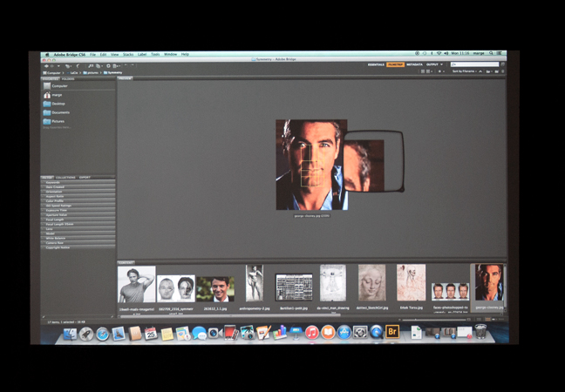Switch to the Metadata workspace
Viewport: 565px width, 392px height.
click(x=414, y=64)
